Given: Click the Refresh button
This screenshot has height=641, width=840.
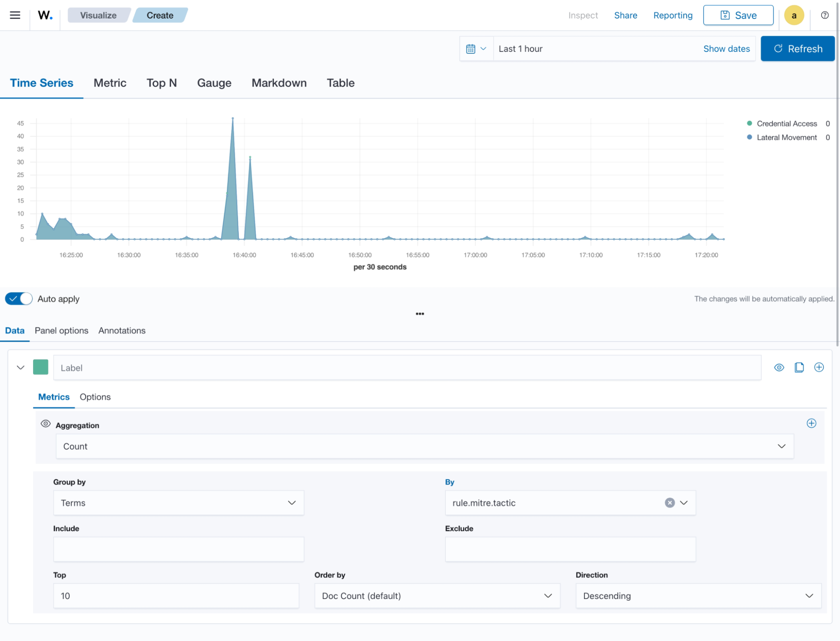Looking at the screenshot, I should (x=797, y=48).
